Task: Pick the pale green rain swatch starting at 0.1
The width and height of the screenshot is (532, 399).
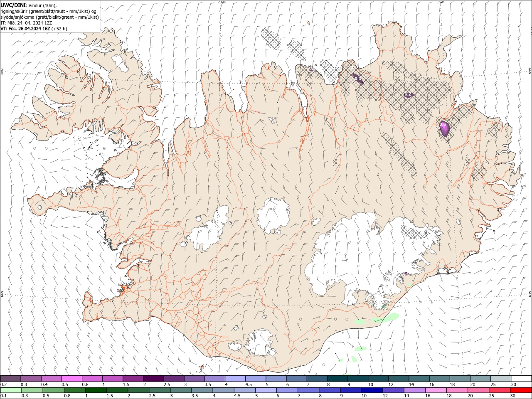Action: click(x=11, y=390)
